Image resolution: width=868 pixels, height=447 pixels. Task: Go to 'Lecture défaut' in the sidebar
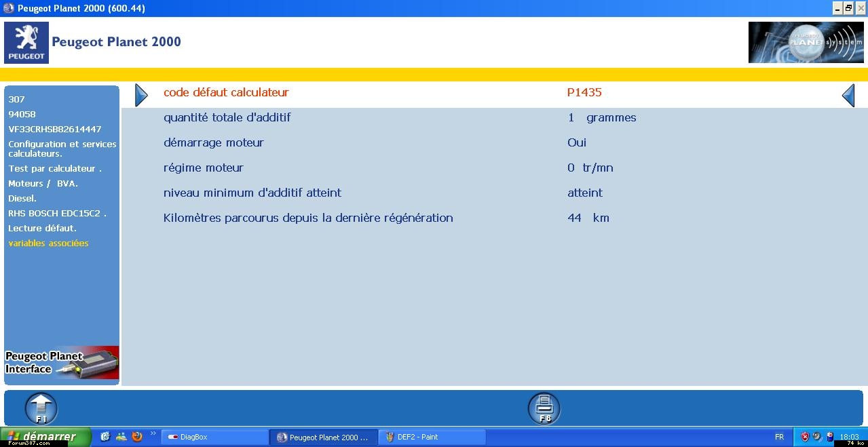[x=42, y=228]
